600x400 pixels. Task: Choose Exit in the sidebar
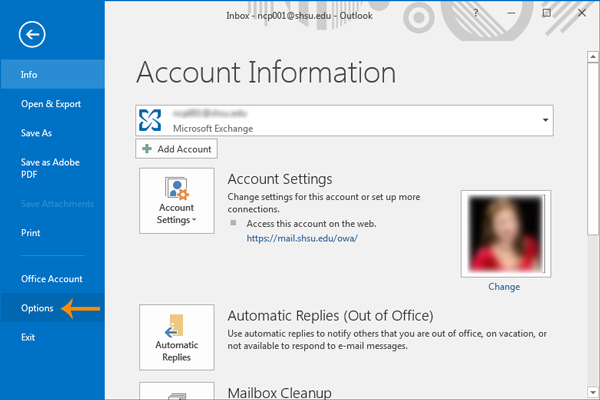(x=52, y=337)
